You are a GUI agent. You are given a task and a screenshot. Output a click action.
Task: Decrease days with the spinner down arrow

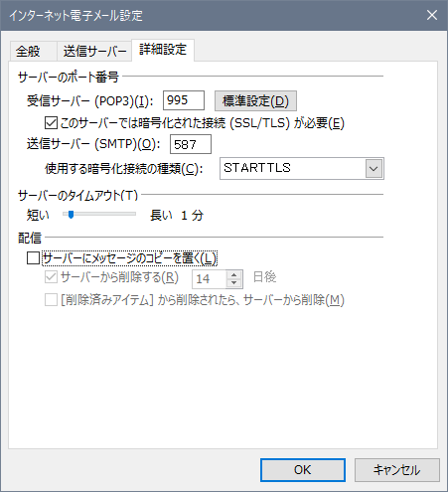click(x=234, y=283)
